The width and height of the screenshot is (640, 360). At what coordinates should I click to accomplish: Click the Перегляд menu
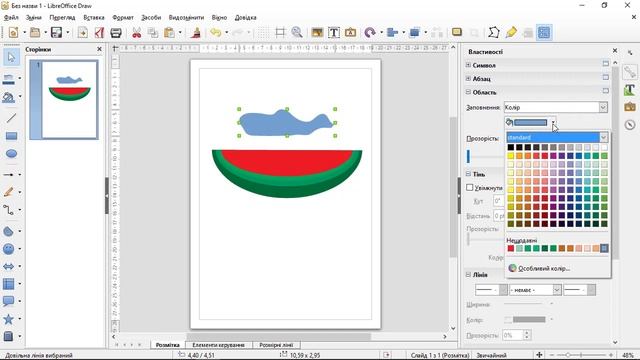click(x=62, y=18)
